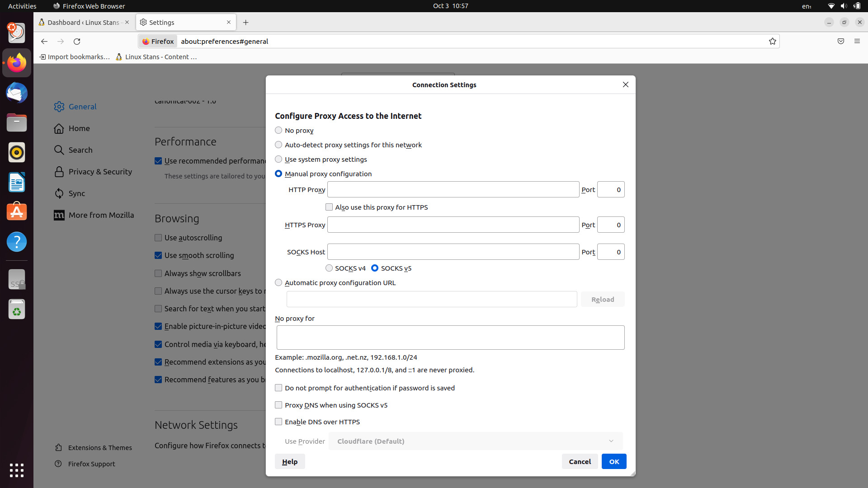Expand the Cloudflare (Default) provider dropdown

(475, 441)
